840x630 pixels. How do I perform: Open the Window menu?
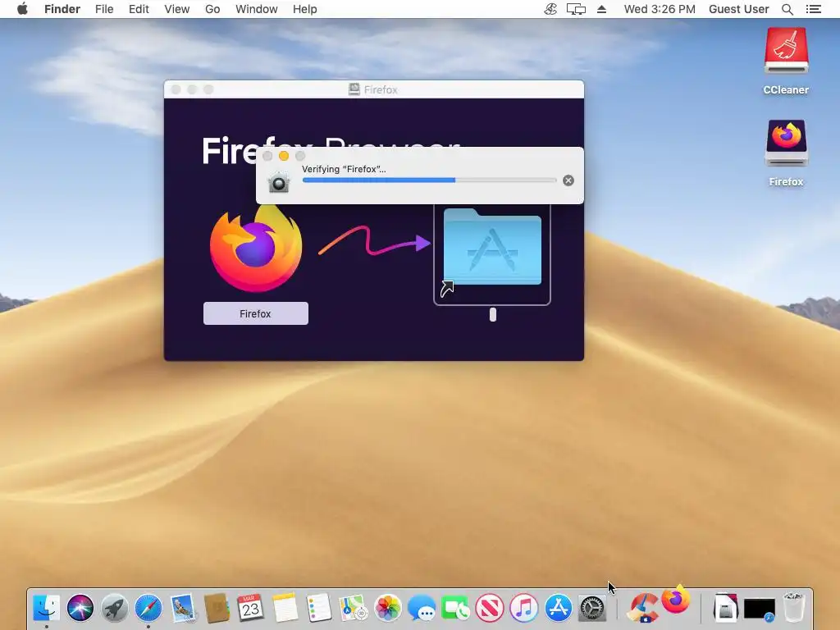257,9
